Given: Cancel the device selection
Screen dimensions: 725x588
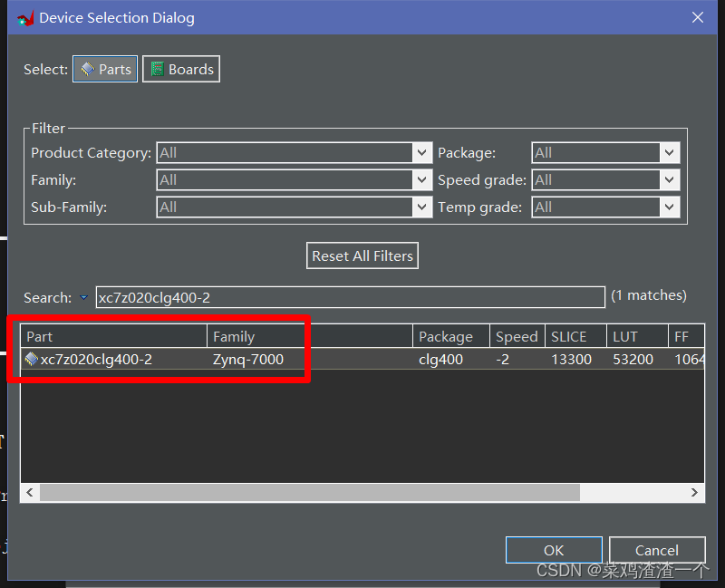Looking at the screenshot, I should pyautogui.click(x=657, y=550).
